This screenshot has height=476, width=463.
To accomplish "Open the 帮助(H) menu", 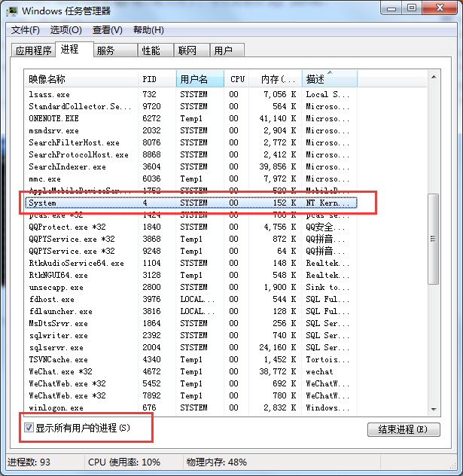I will click(148, 30).
